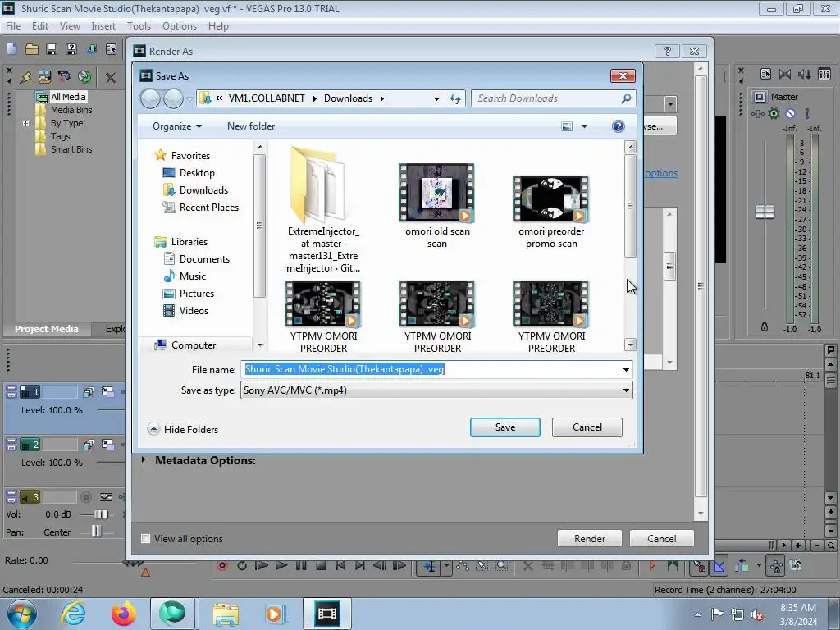Image resolution: width=840 pixels, height=630 pixels.
Task: Click the New folder button
Action: (251, 126)
